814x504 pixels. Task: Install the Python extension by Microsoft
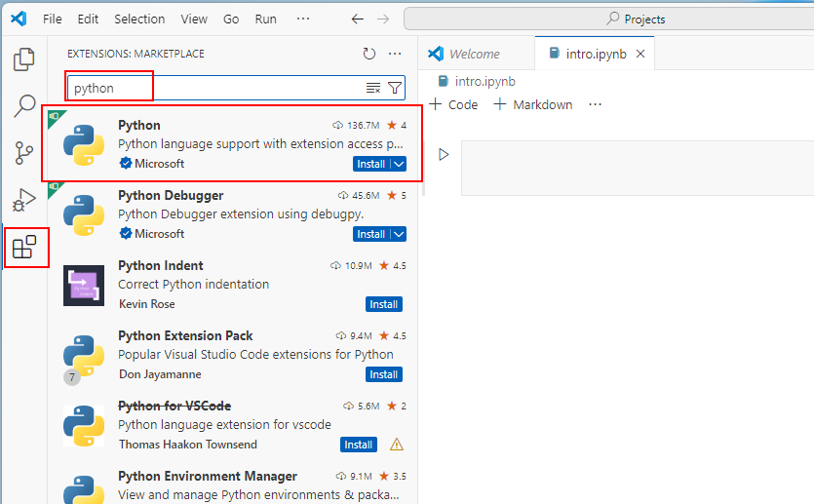point(371,164)
